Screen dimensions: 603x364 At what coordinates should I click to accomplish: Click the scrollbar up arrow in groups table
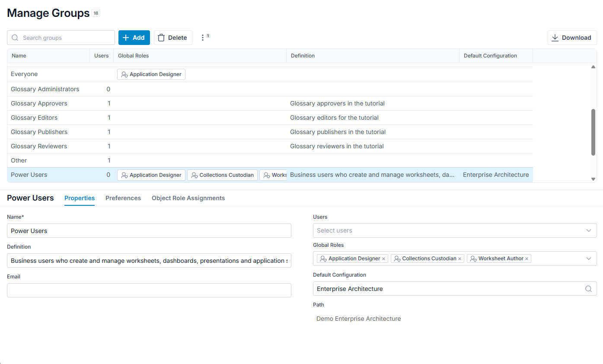[x=593, y=67]
